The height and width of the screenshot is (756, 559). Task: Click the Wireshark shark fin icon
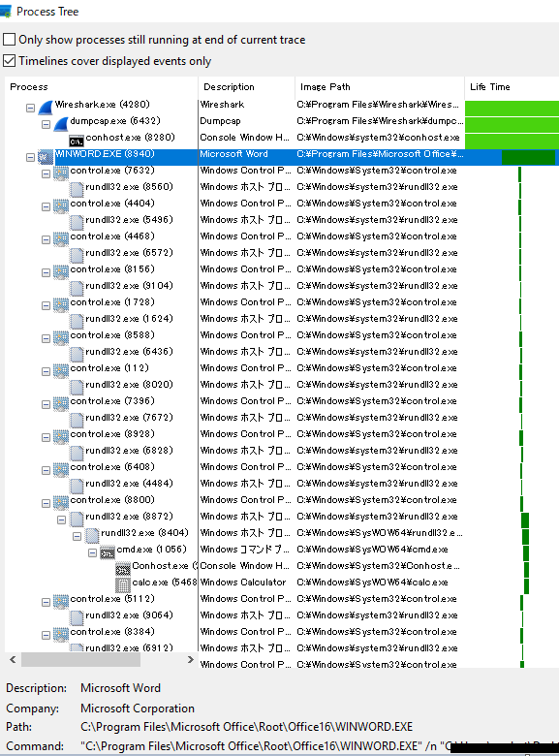coord(46,107)
